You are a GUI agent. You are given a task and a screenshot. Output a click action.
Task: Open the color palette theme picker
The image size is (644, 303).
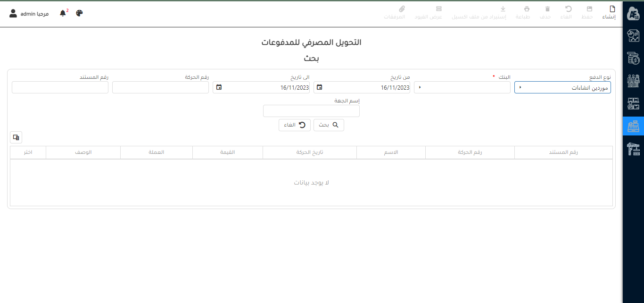79,13
